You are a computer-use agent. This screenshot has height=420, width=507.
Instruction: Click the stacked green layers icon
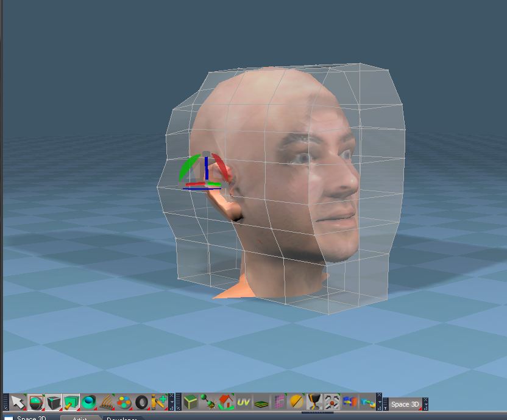(261, 403)
